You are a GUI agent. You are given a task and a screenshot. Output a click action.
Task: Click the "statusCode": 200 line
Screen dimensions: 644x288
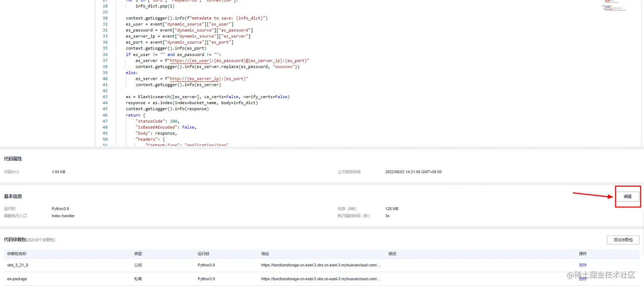coord(158,121)
